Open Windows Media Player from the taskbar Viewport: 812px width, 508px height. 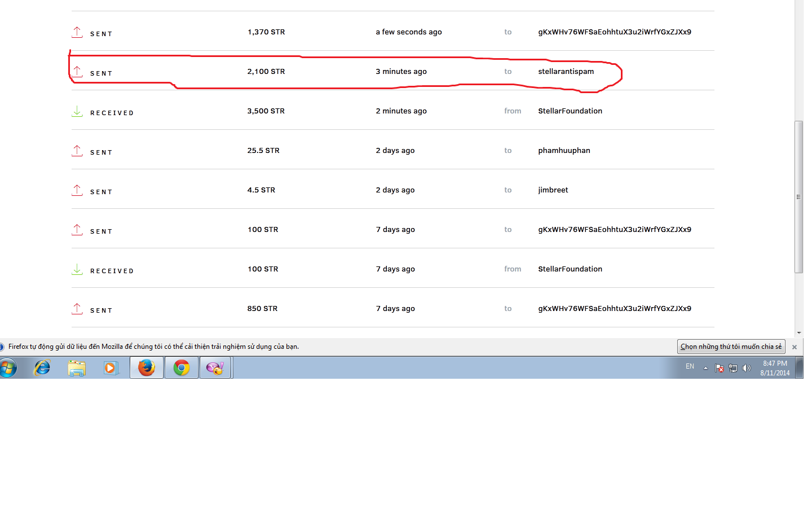click(111, 368)
